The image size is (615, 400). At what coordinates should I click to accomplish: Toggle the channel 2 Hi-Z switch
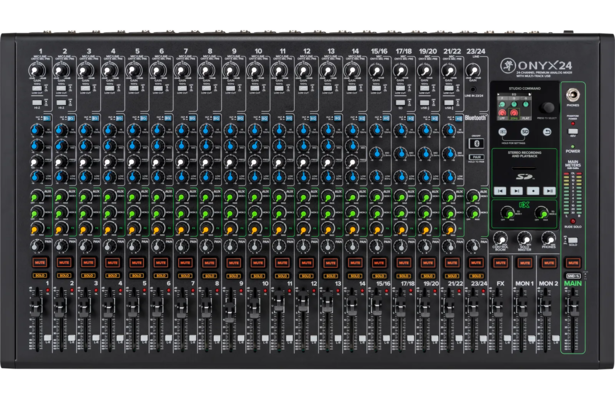coord(61,103)
